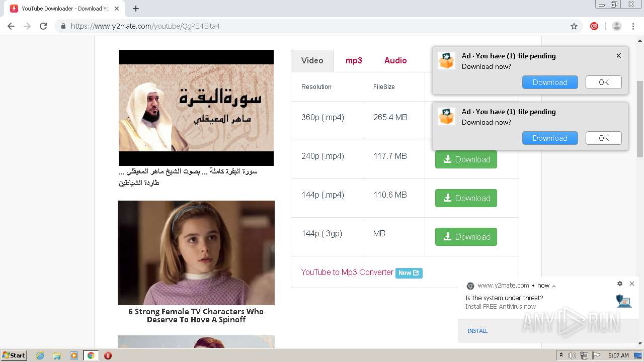
Task: Click the browser forward arrow
Action: pos(27,26)
